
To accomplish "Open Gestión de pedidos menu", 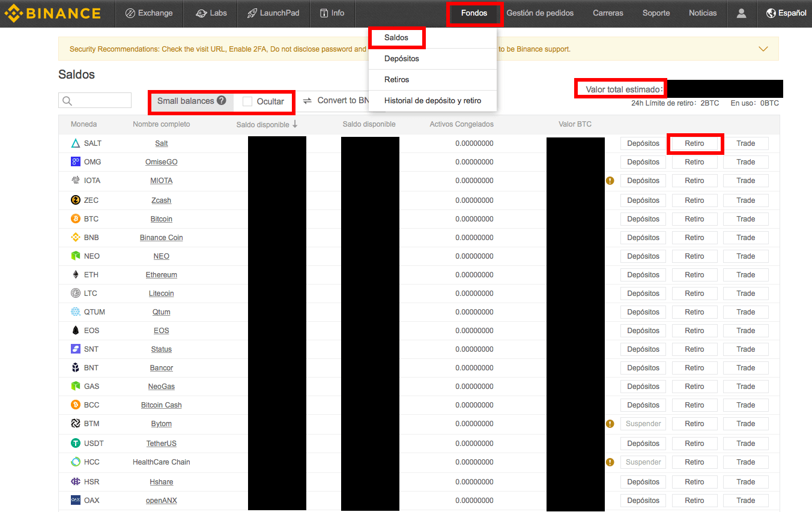I will (x=540, y=13).
